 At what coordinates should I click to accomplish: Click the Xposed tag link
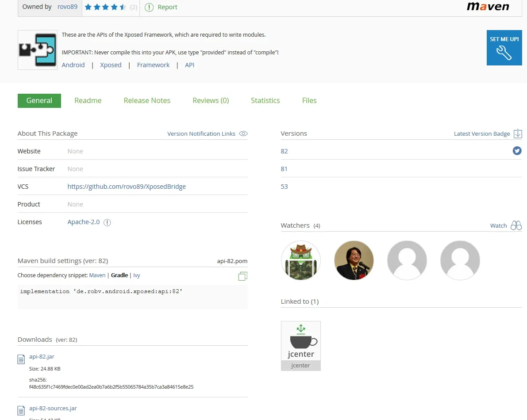click(x=111, y=65)
